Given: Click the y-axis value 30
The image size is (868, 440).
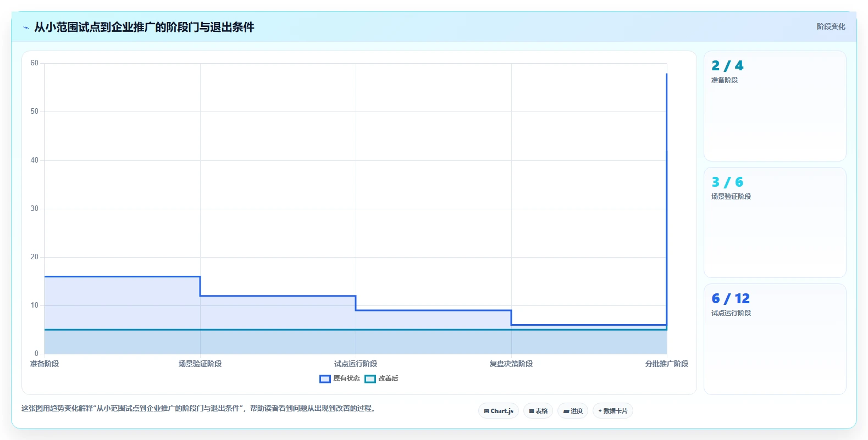Looking at the screenshot, I should click(35, 209).
